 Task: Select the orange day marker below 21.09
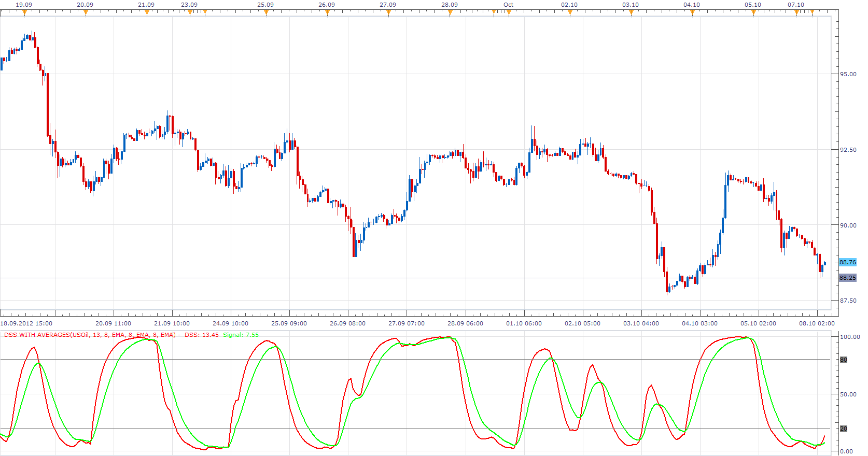point(147,13)
